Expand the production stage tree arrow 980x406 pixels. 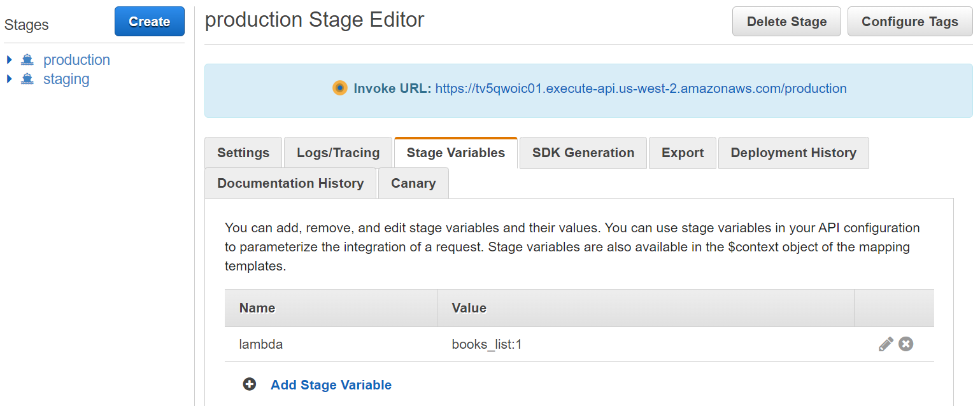pos(10,60)
